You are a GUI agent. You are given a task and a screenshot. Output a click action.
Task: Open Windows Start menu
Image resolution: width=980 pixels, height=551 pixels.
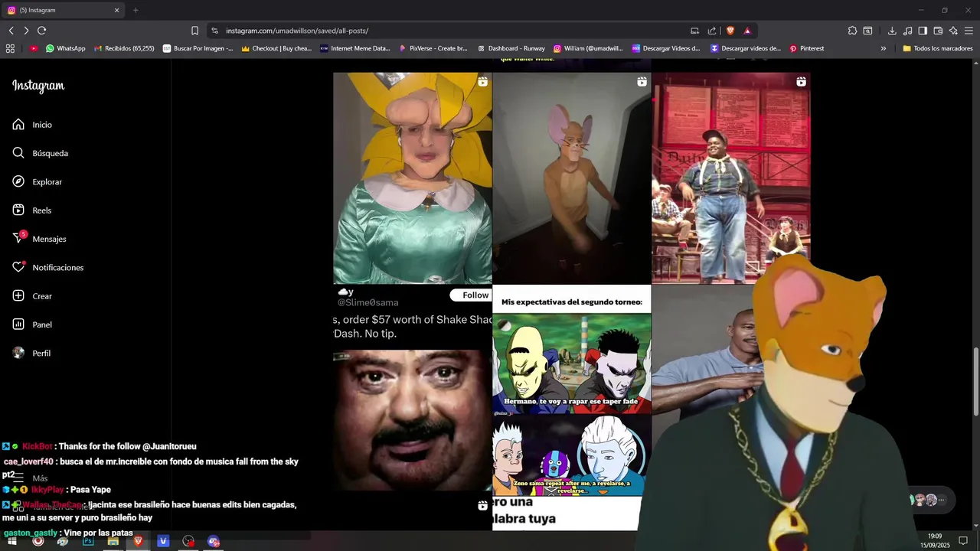tap(12, 541)
